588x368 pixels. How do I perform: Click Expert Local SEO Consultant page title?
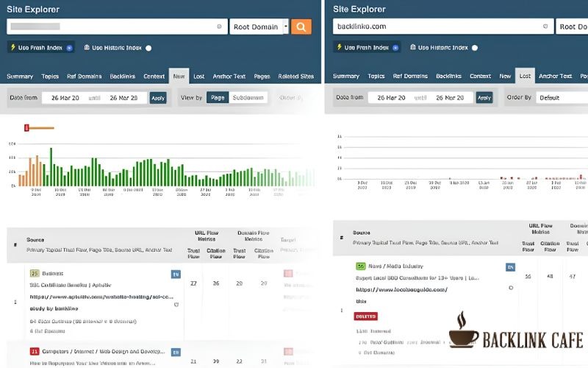point(417,278)
